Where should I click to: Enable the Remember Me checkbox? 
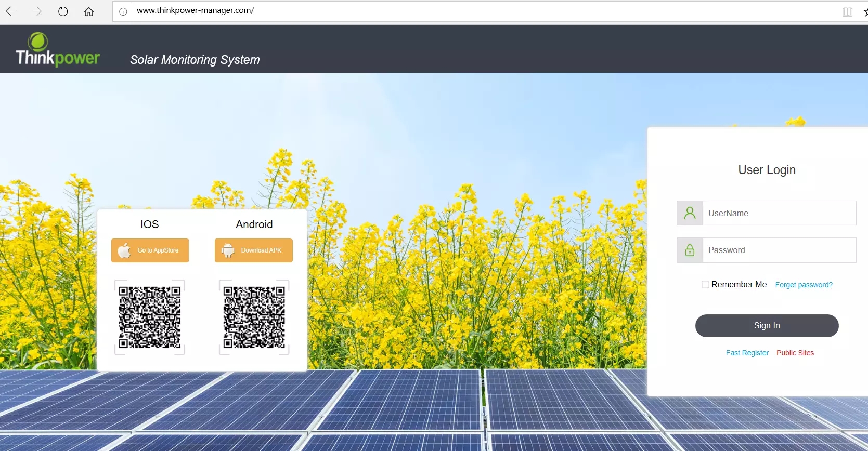[x=705, y=285]
